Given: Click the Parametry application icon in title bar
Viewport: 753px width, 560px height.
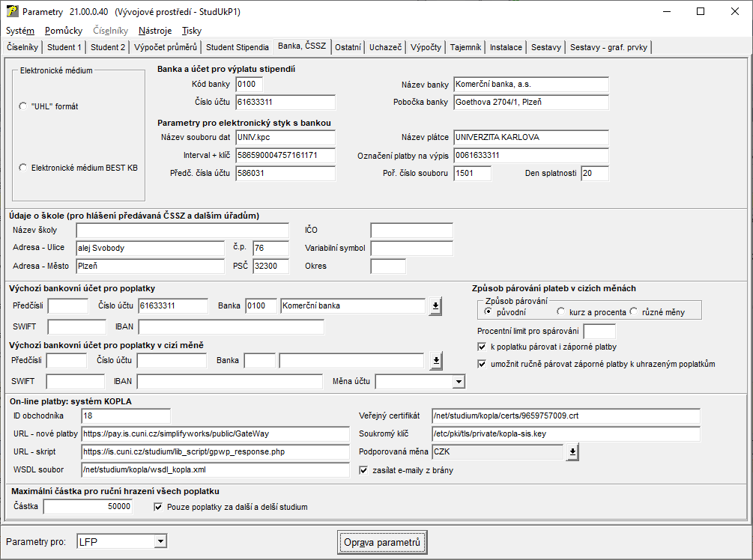Looking at the screenshot, I should (x=12, y=12).
